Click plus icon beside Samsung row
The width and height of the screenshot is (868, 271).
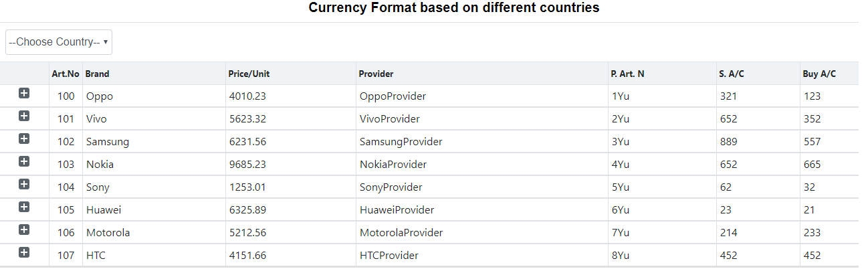tap(24, 139)
